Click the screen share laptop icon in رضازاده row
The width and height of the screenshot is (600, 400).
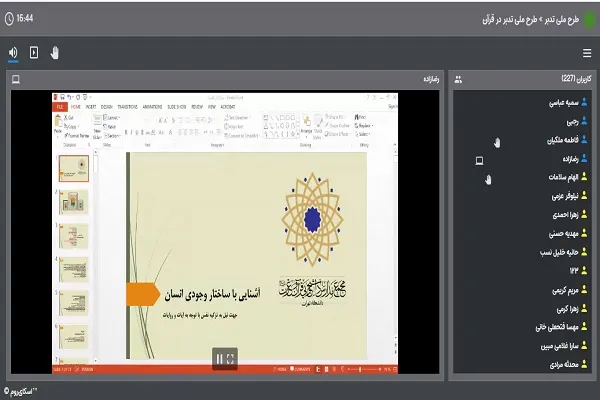click(479, 160)
